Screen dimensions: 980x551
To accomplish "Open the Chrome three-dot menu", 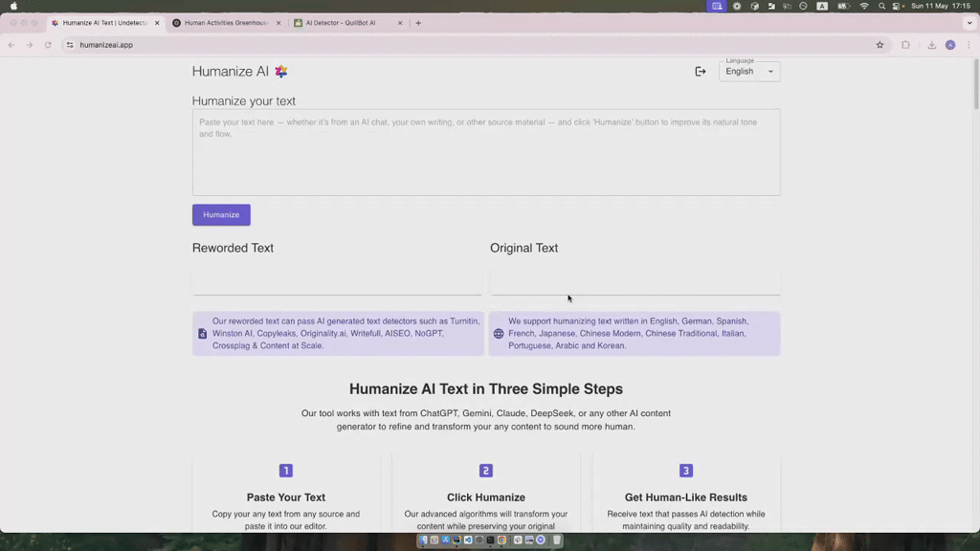I will (969, 45).
